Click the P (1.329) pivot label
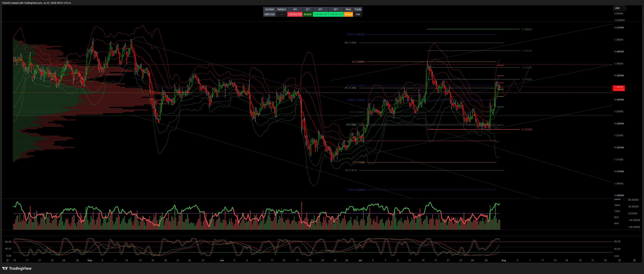644x274 pixels. [351, 125]
